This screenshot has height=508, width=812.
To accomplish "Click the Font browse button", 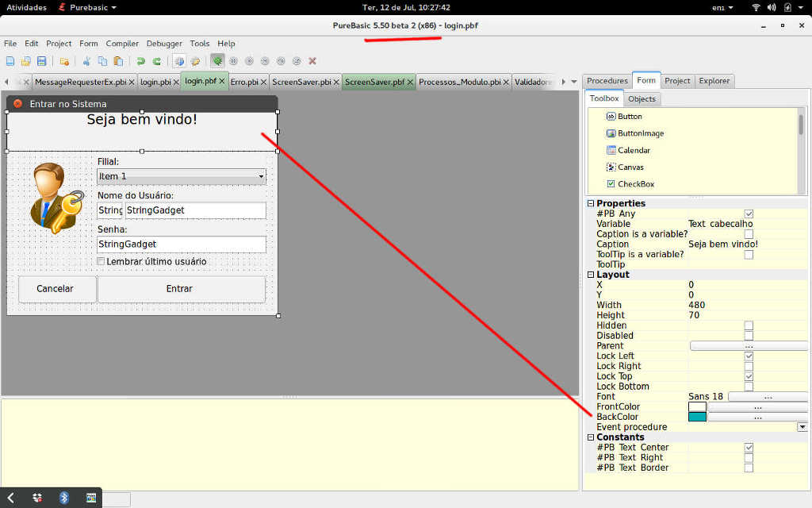I will pyautogui.click(x=767, y=396).
